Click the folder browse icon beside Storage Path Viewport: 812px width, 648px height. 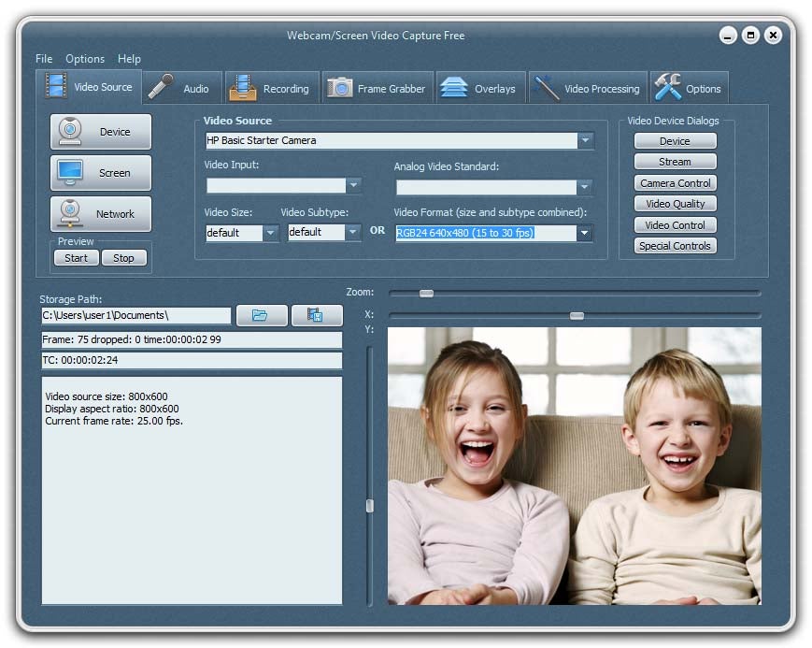click(262, 316)
